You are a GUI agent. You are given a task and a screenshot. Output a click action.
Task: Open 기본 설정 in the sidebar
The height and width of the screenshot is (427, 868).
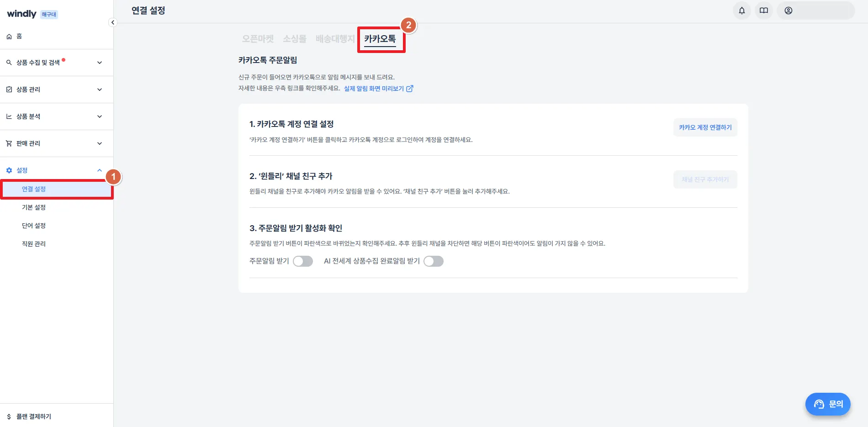coord(57,207)
